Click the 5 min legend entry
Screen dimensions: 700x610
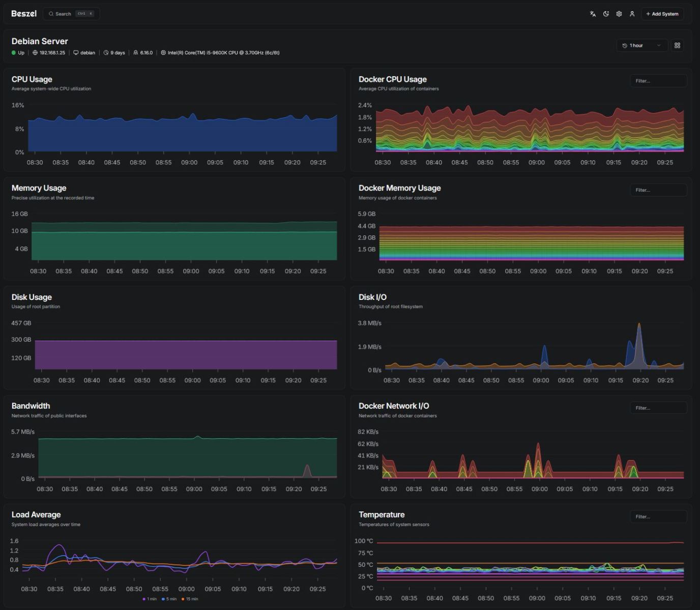(169, 599)
